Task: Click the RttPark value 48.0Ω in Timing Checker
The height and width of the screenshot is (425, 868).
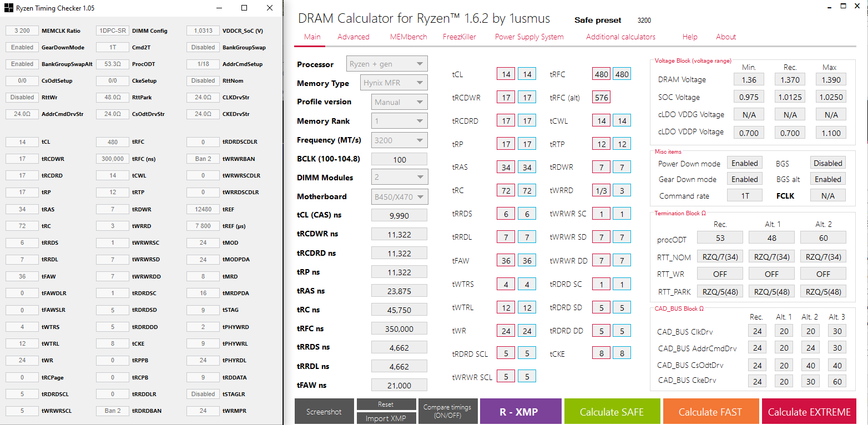Action: (113, 97)
